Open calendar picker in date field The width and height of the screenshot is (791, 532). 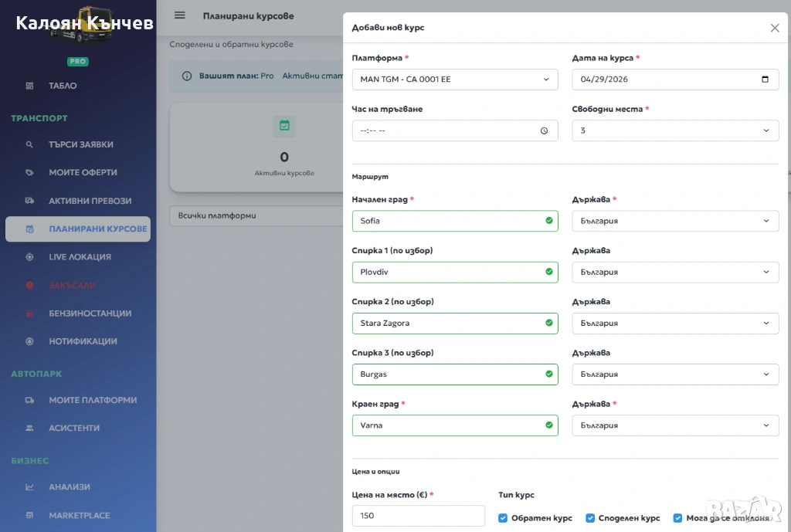765,80
